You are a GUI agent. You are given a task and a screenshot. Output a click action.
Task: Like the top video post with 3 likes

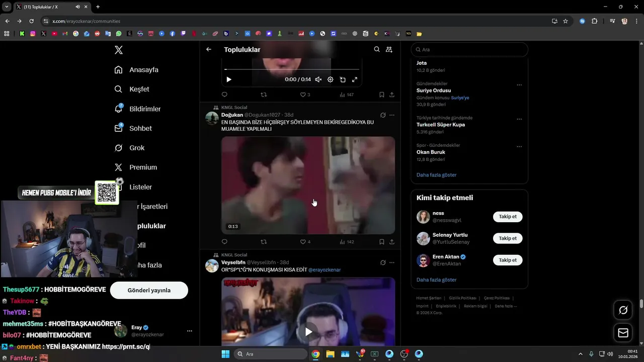(x=305, y=95)
